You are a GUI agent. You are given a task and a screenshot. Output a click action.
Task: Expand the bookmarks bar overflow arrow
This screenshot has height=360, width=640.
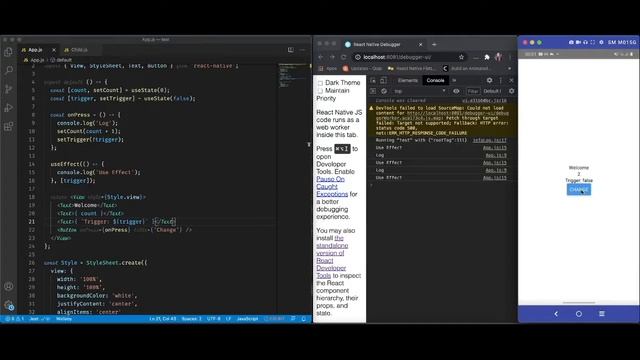[509, 69]
